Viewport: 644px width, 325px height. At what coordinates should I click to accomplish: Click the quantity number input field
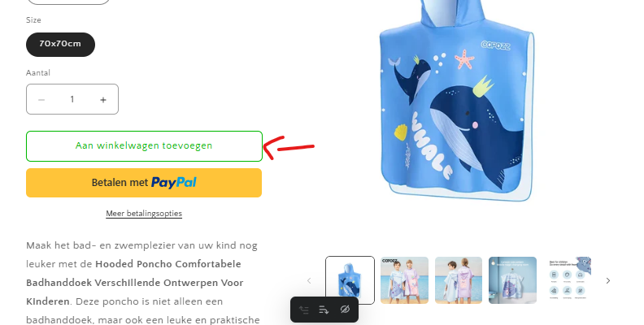click(x=72, y=99)
